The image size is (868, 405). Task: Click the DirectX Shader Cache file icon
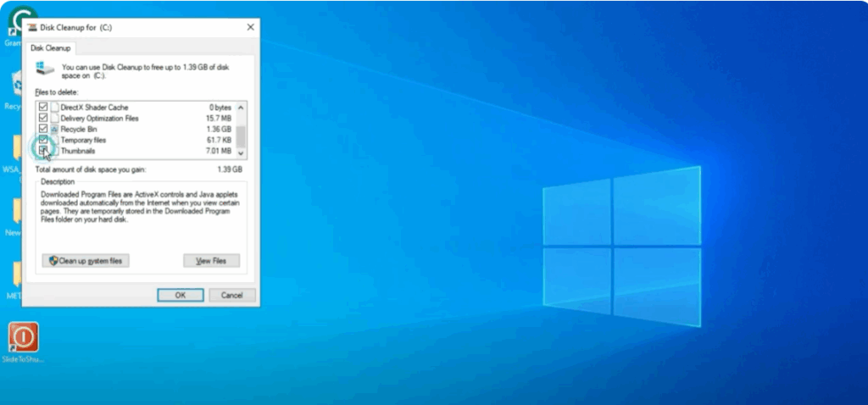coord(54,108)
